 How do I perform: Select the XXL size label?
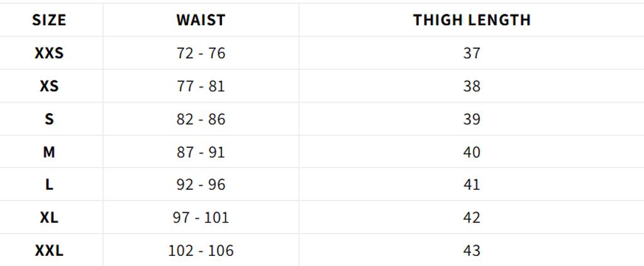[49, 251]
